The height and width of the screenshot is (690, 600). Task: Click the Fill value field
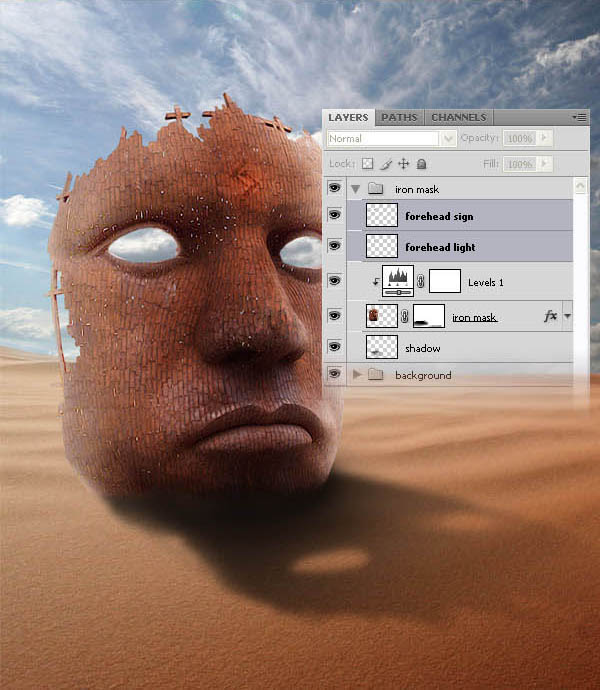pyautogui.click(x=520, y=164)
